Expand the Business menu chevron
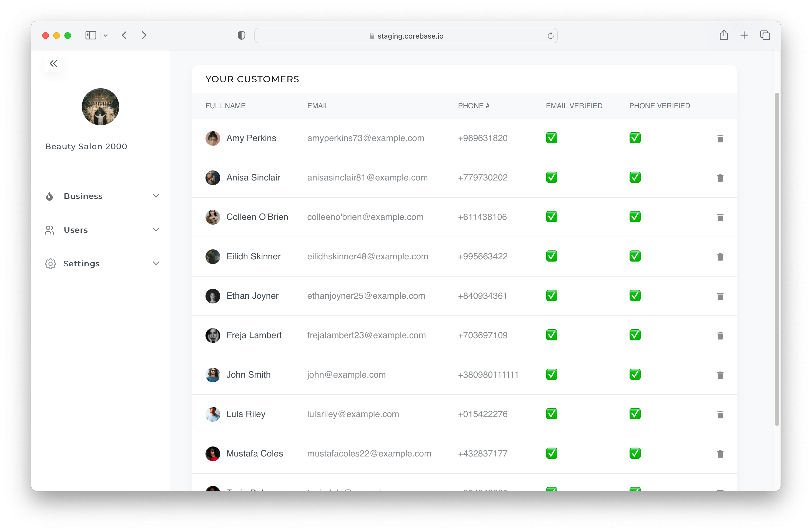This screenshot has width=812, height=532. tap(156, 196)
